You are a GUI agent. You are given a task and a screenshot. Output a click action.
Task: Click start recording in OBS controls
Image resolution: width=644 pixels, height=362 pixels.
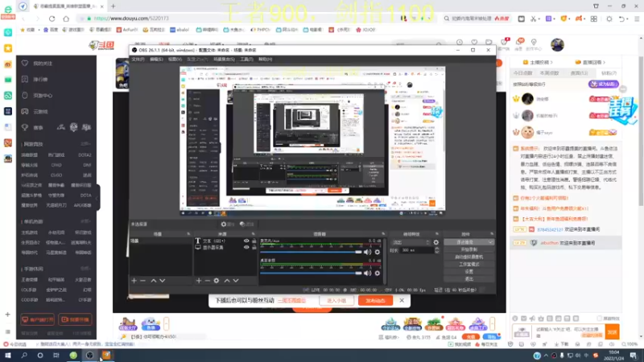[469, 249]
